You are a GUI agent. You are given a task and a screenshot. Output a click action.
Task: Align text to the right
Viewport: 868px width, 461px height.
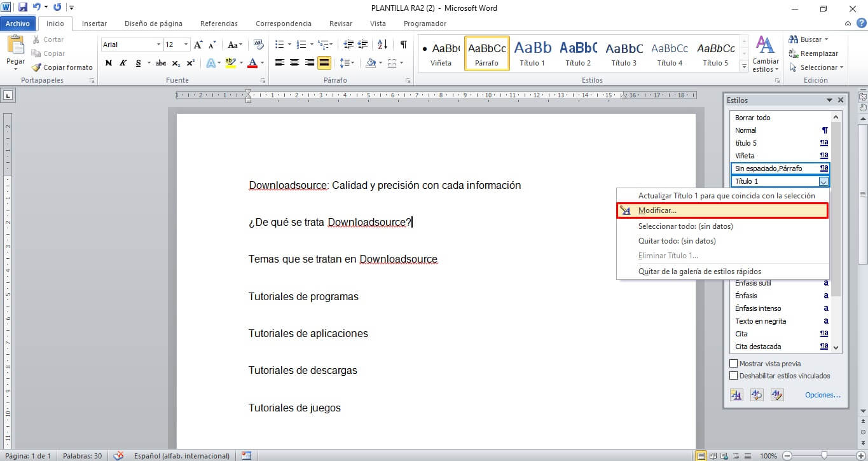pyautogui.click(x=309, y=63)
